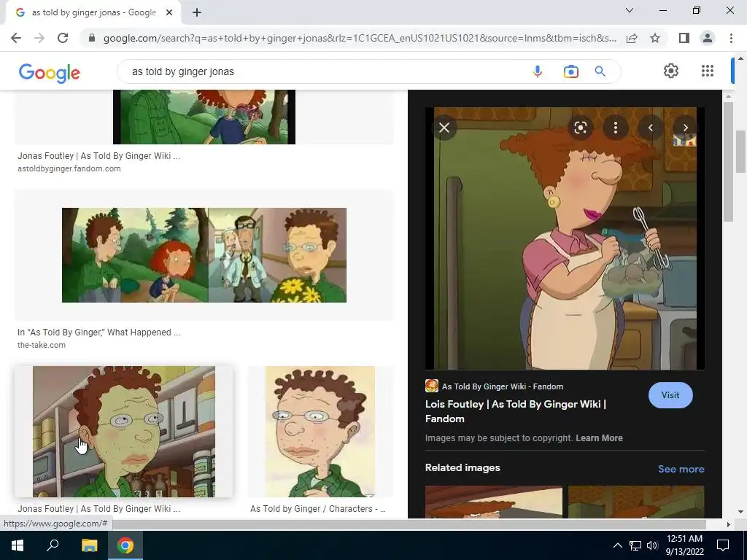This screenshot has width=747, height=560.
Task: Click the browser forward arrow
Action: pos(39,38)
